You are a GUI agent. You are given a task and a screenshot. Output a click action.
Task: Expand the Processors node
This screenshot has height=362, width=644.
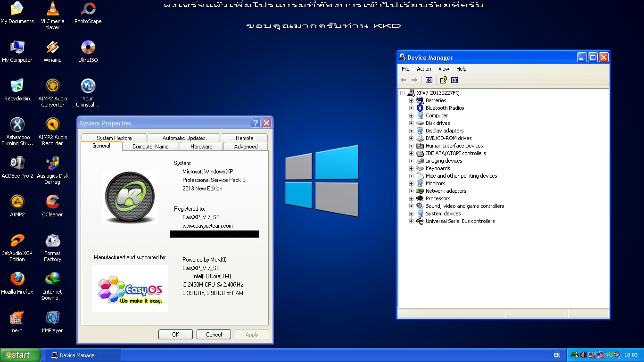pos(411,198)
